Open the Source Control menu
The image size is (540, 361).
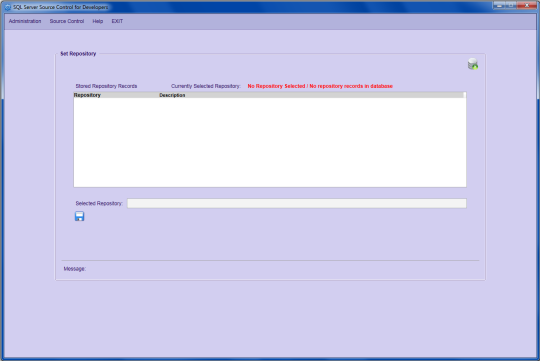67,21
